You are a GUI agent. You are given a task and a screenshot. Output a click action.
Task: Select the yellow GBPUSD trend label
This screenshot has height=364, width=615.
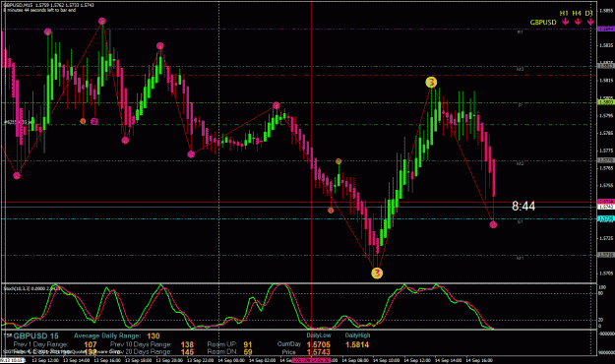(543, 23)
